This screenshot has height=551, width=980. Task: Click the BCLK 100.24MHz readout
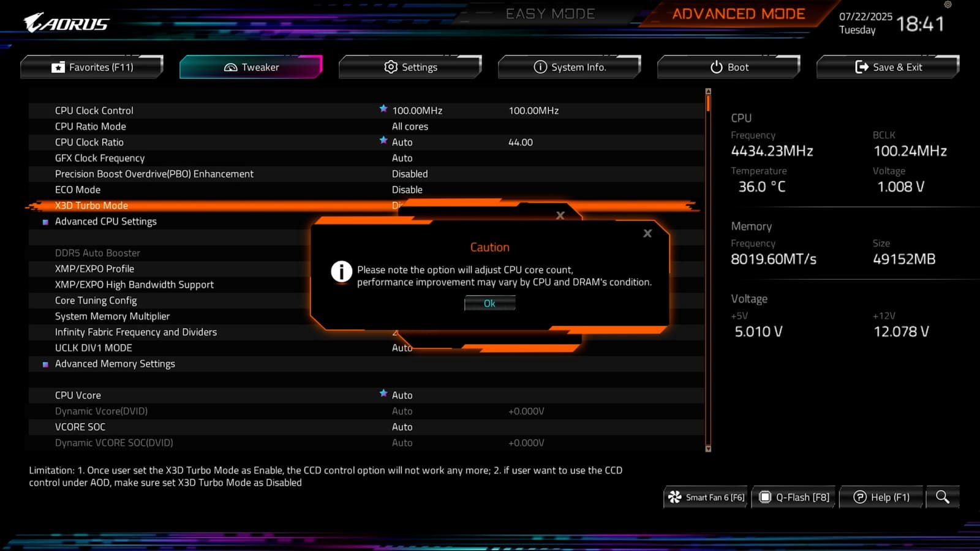[x=910, y=151]
